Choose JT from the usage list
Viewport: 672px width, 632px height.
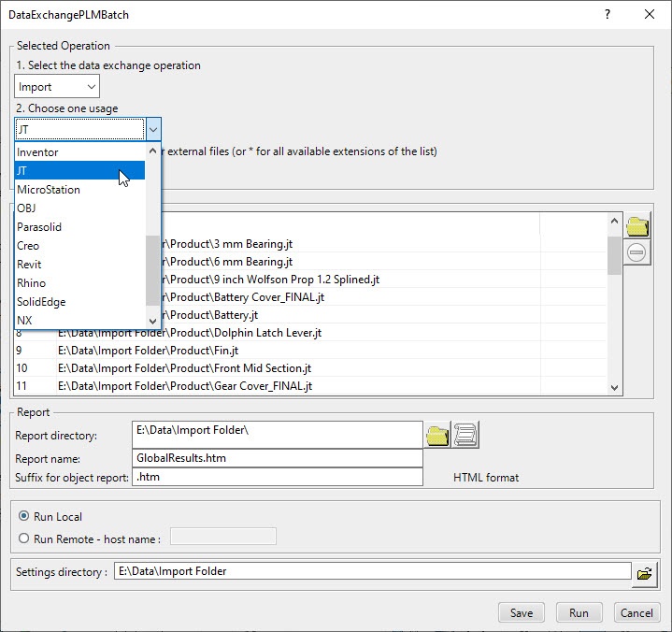79,171
